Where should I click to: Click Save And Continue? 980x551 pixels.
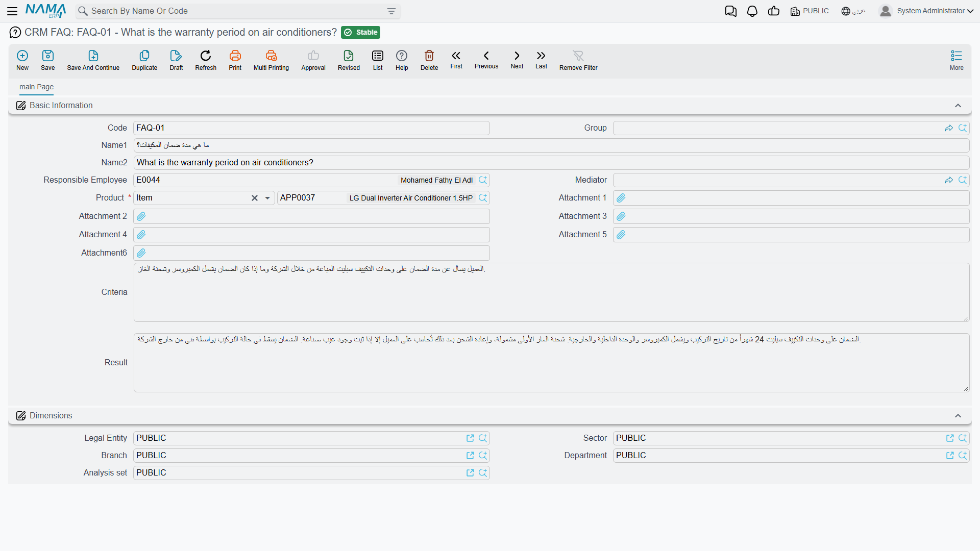pyautogui.click(x=93, y=60)
